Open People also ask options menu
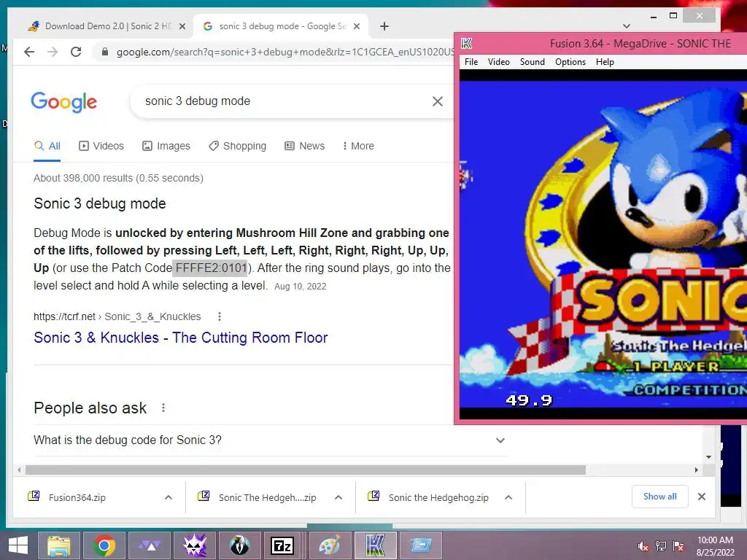 [163, 408]
